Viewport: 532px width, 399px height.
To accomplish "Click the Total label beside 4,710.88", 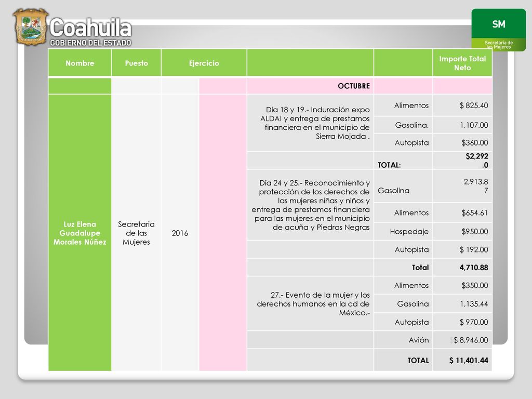I will [x=420, y=268].
